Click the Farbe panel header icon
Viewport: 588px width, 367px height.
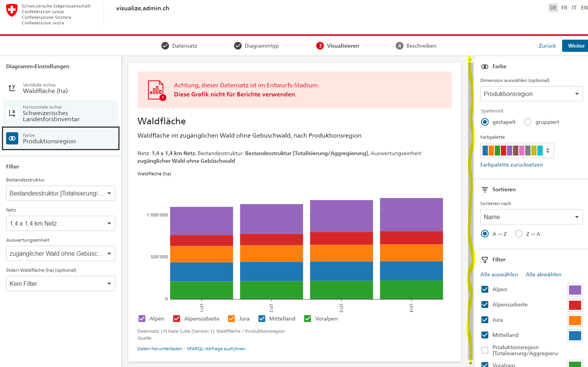tap(485, 66)
